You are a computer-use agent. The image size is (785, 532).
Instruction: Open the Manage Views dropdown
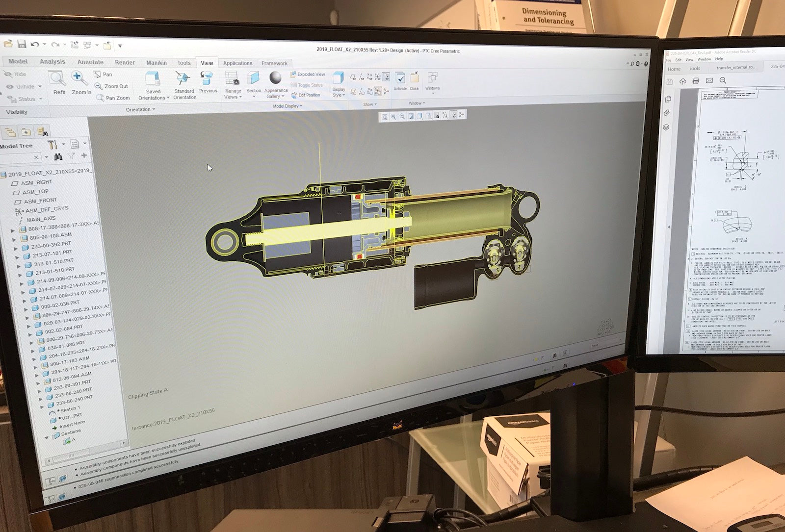pyautogui.click(x=233, y=94)
